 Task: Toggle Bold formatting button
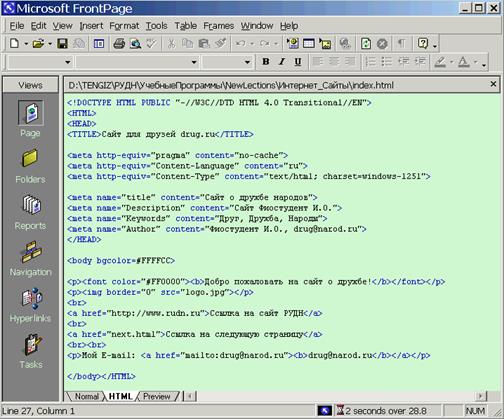click(266, 62)
